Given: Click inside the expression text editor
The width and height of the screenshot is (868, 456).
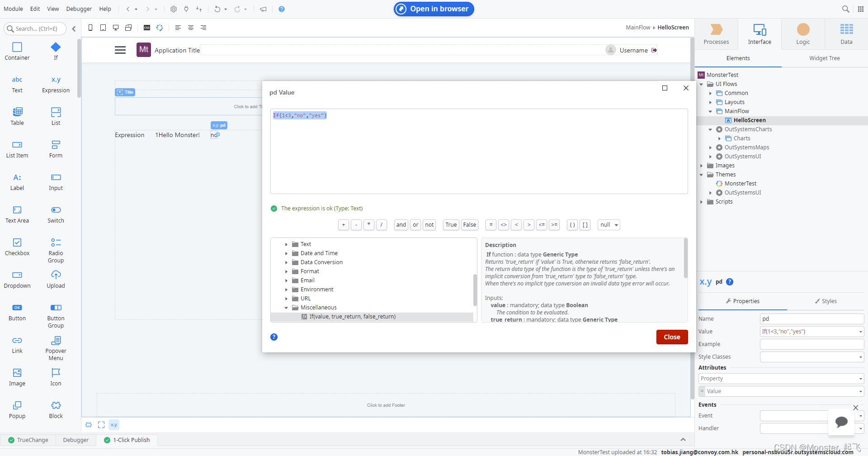Looking at the screenshot, I should 479,151.
